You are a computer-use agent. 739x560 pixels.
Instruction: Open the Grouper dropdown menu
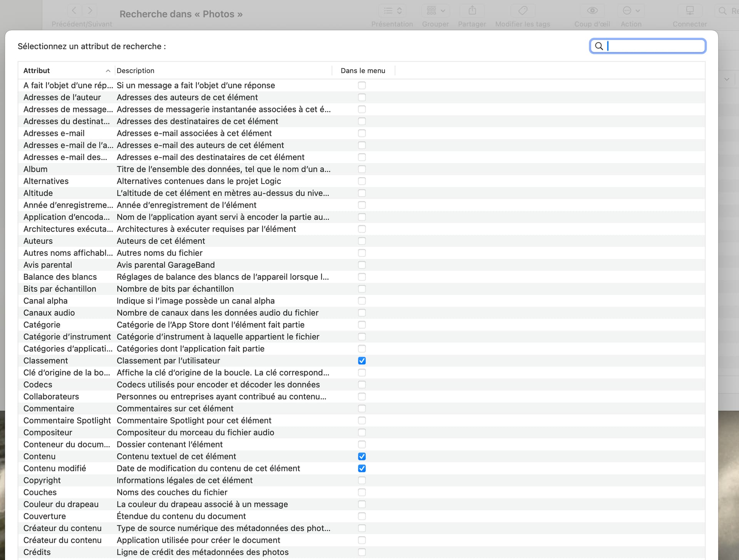point(435,11)
